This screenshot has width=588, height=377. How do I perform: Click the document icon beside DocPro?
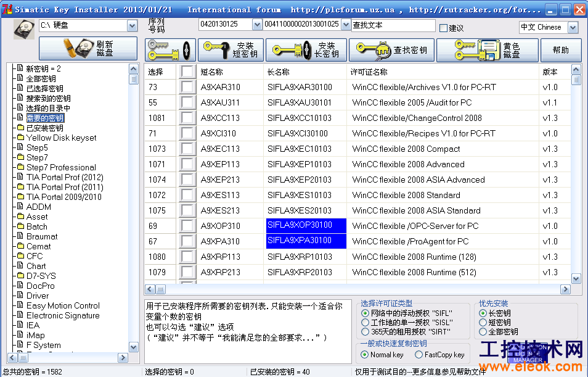(x=20, y=286)
